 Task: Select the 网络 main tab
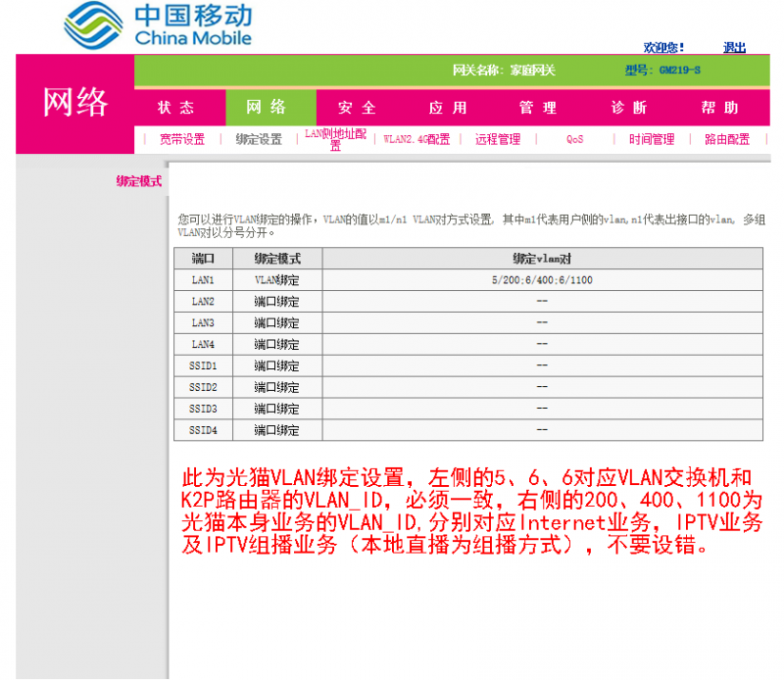267,108
